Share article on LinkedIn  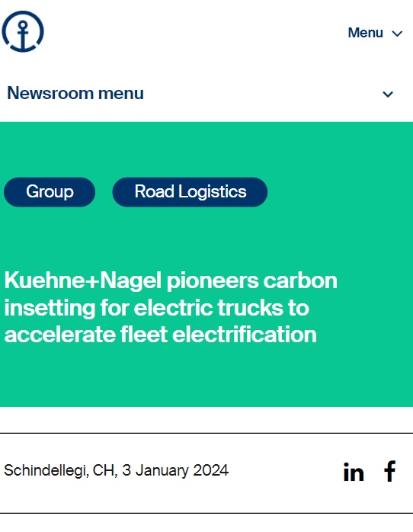(x=354, y=472)
